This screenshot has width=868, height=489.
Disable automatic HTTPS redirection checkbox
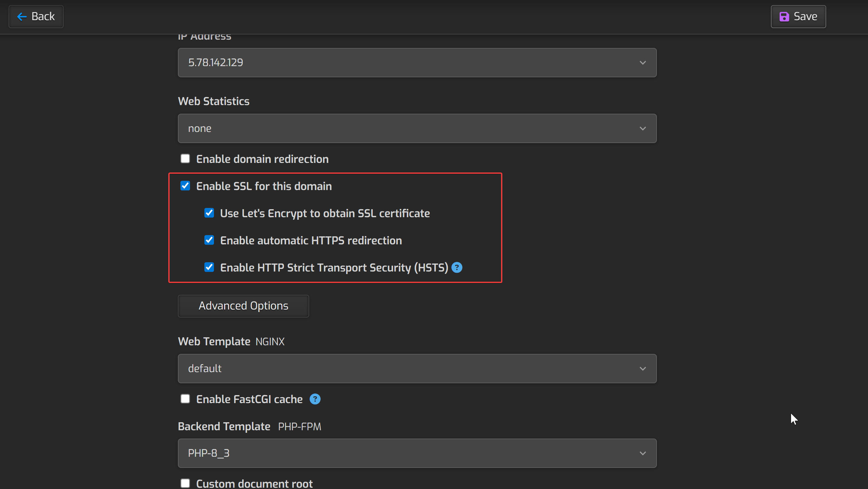tap(209, 240)
